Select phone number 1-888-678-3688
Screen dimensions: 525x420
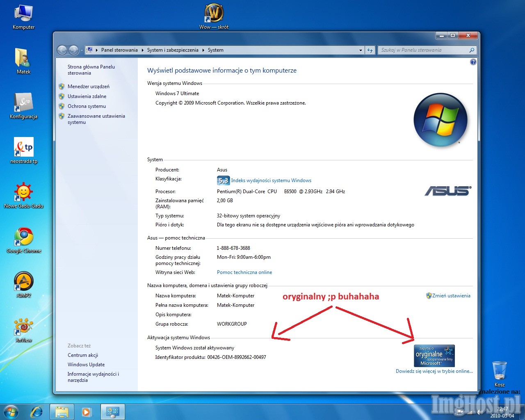(233, 248)
